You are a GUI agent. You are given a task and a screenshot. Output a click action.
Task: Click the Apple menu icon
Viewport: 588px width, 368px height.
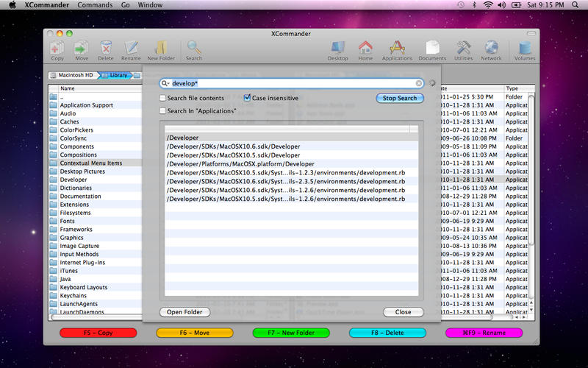pos(12,5)
